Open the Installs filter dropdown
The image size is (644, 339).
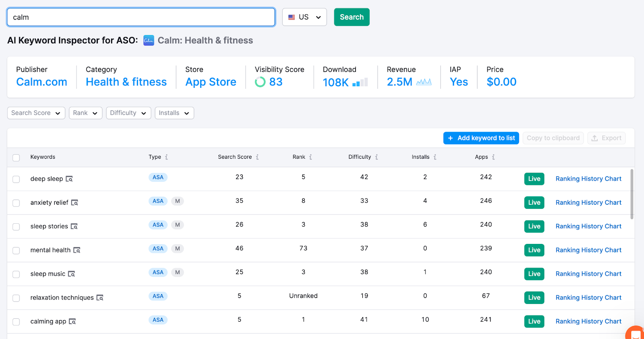pos(174,113)
